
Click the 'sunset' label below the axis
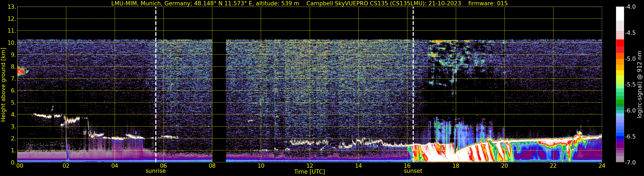coord(413,171)
